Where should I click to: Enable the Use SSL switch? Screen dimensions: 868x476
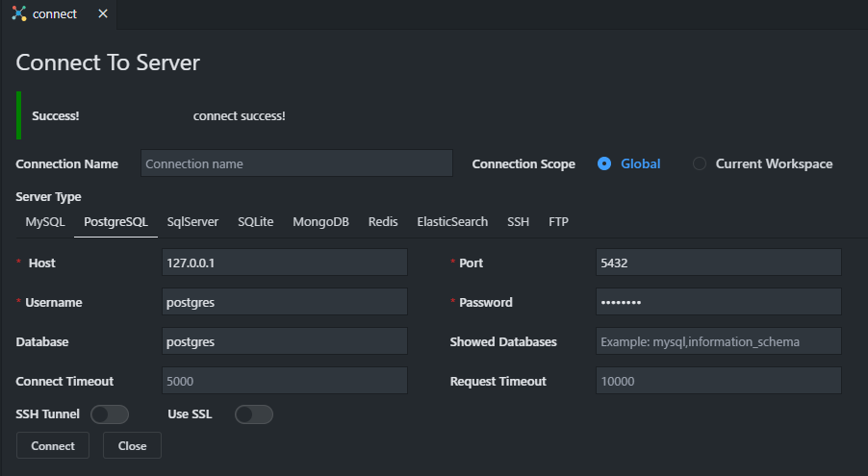pyautogui.click(x=254, y=414)
